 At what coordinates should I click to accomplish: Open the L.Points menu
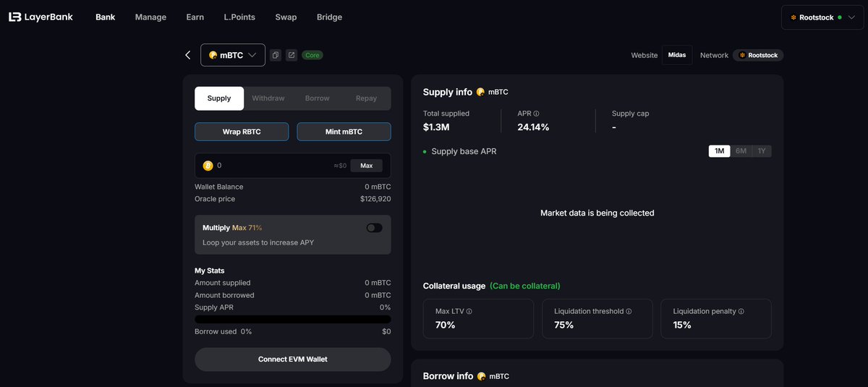(x=239, y=17)
